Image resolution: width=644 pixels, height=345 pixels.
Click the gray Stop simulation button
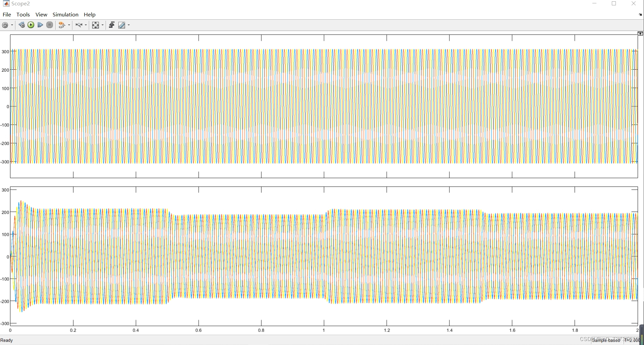(x=50, y=25)
